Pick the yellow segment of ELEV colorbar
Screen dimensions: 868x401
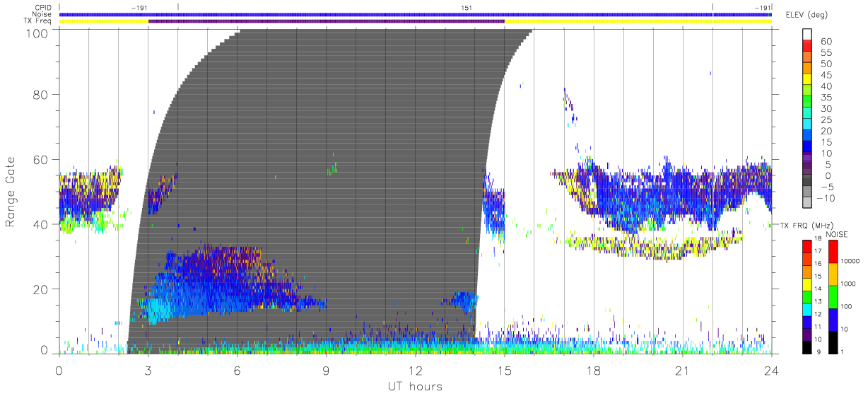click(x=809, y=80)
